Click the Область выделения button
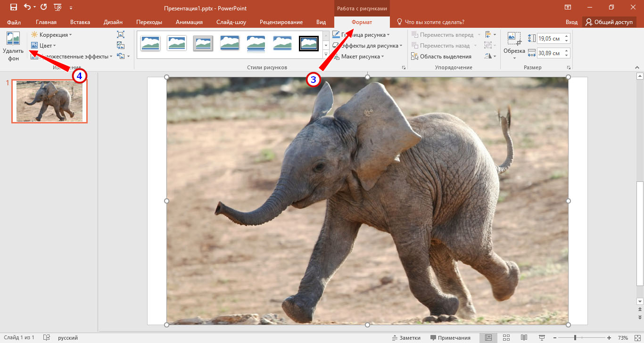Viewport: 644px width, 343px height. tap(441, 57)
